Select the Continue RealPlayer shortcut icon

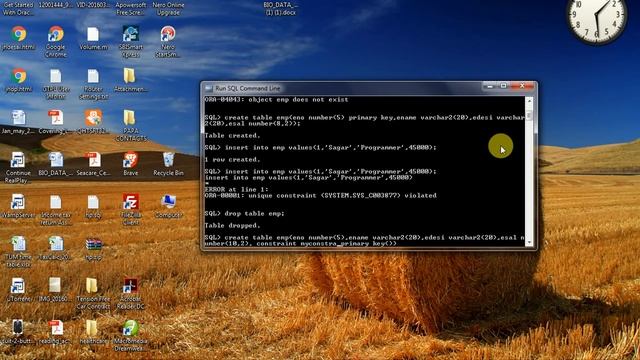pyautogui.click(x=18, y=160)
